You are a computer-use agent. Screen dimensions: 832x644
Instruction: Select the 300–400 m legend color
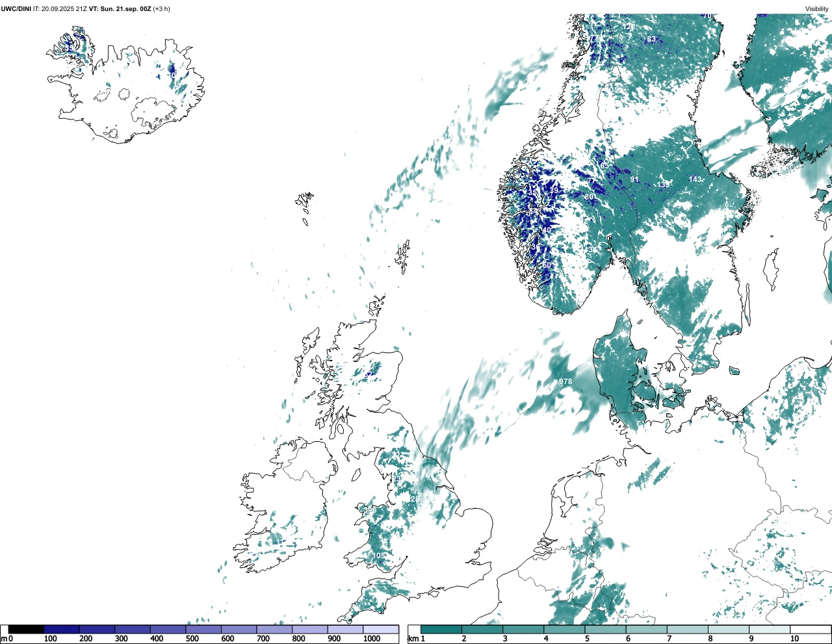tap(133, 630)
